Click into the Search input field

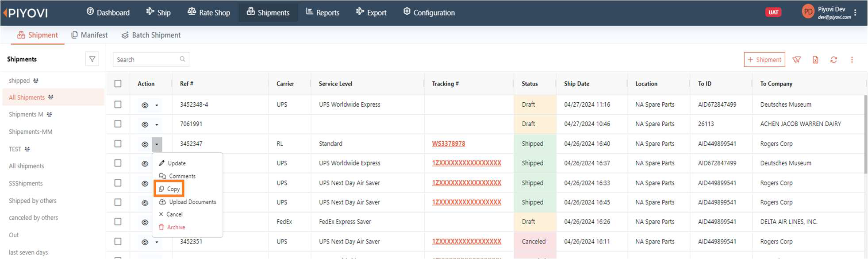pos(146,60)
